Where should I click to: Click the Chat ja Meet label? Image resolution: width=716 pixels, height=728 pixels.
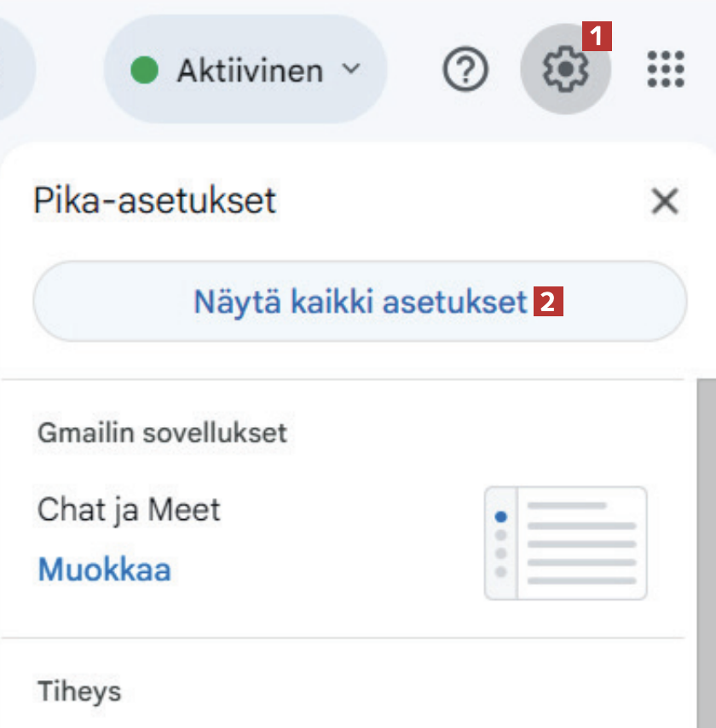click(129, 510)
